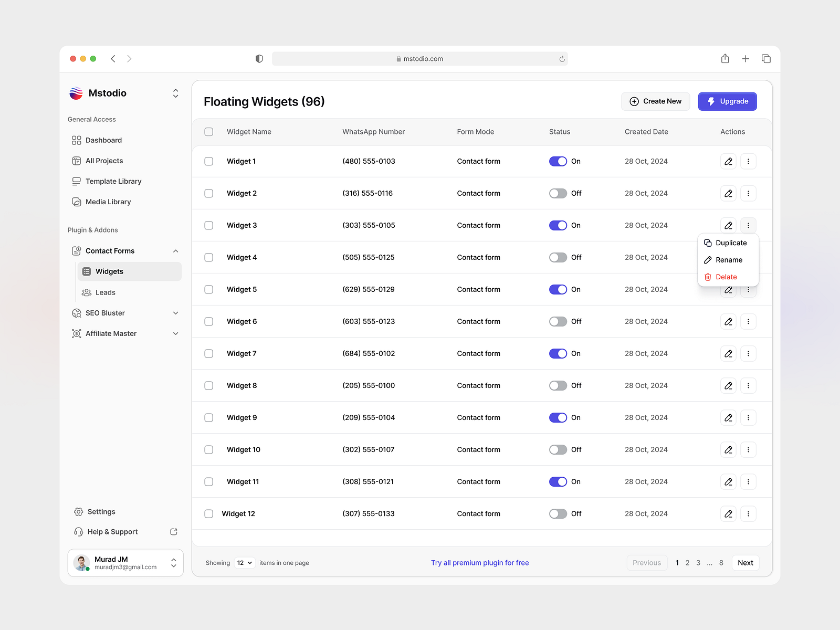Screen dimensions: 840x630
Task: Open the actions kebab menu for Widget 5
Action: click(748, 289)
